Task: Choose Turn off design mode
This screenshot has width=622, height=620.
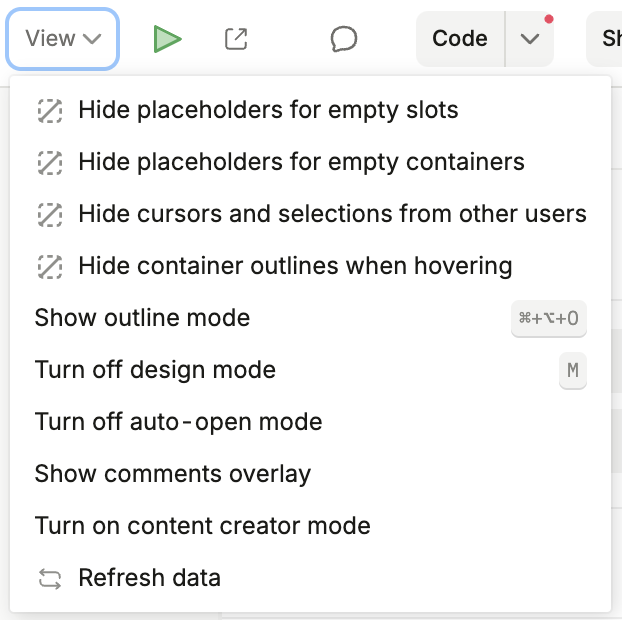Action: click(311, 370)
